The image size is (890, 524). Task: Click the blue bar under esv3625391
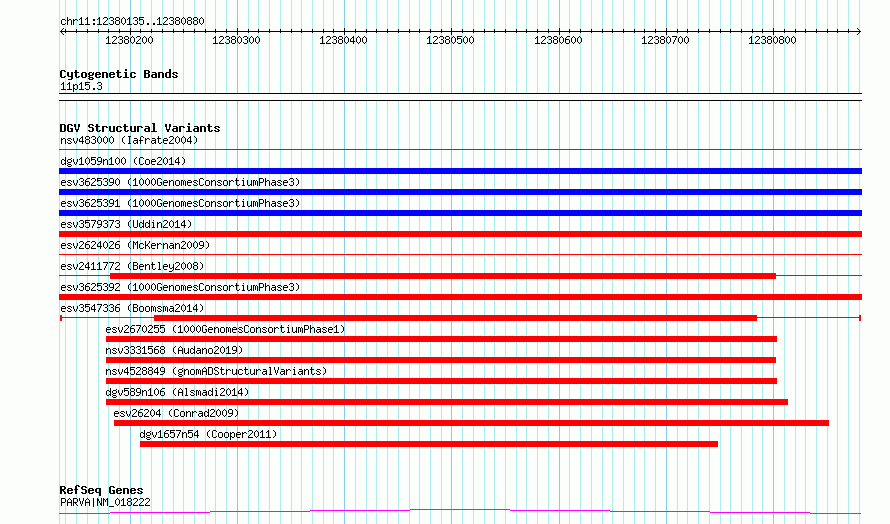click(460, 213)
